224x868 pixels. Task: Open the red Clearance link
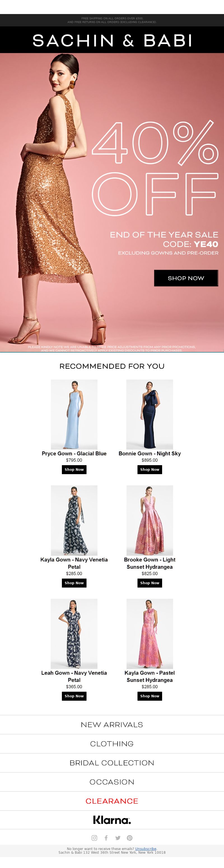112,801
